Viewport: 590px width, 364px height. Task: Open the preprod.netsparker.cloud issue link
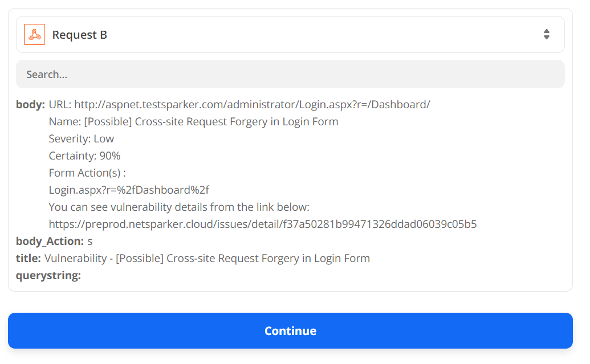(x=263, y=224)
